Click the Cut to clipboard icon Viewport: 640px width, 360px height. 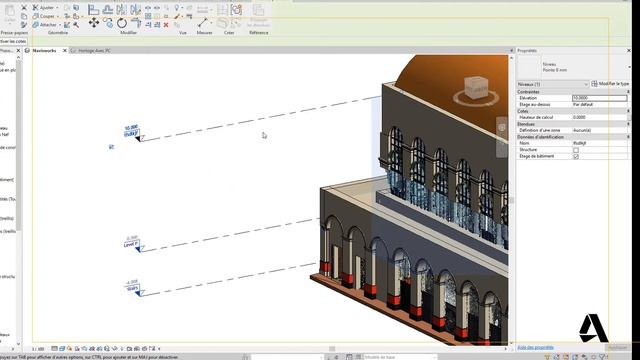(24, 8)
